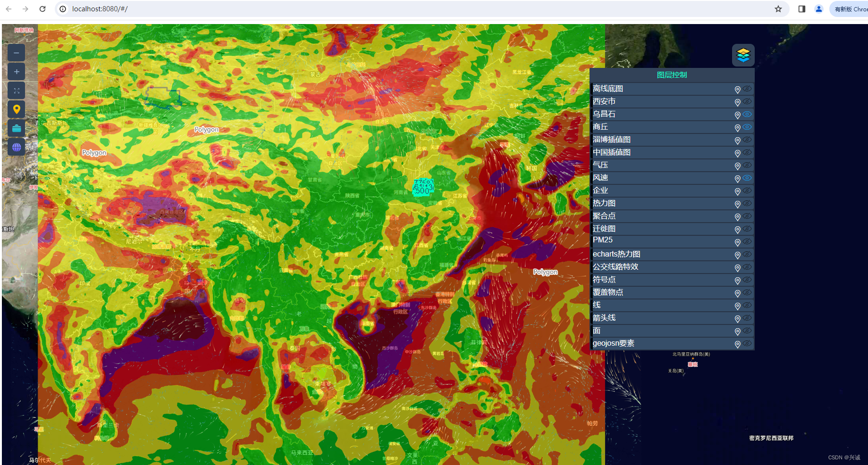Show the 气压 layer via eye icon
Viewport: 868px width, 465px height.
click(747, 165)
